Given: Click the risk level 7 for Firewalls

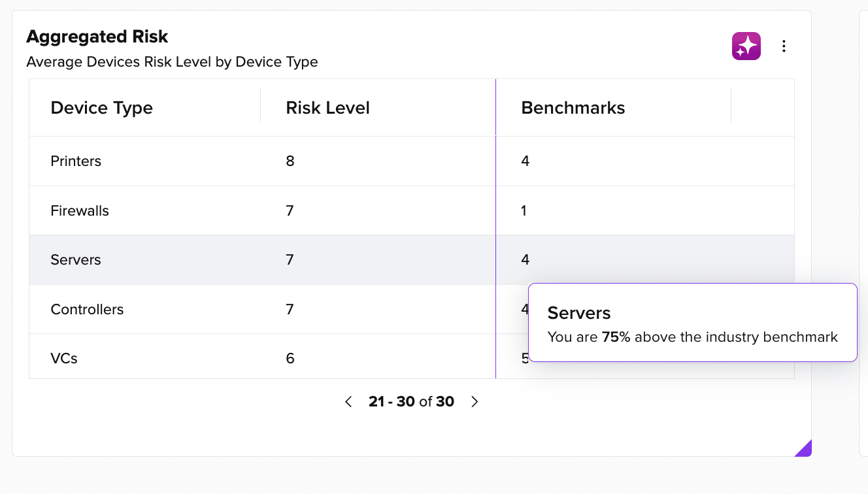Looking at the screenshot, I should pos(290,210).
